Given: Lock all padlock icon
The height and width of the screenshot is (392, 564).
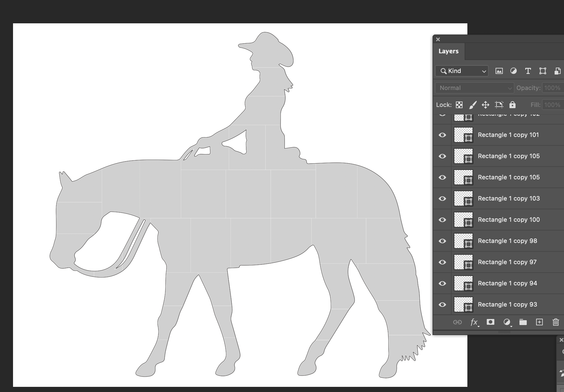Looking at the screenshot, I should (512, 105).
